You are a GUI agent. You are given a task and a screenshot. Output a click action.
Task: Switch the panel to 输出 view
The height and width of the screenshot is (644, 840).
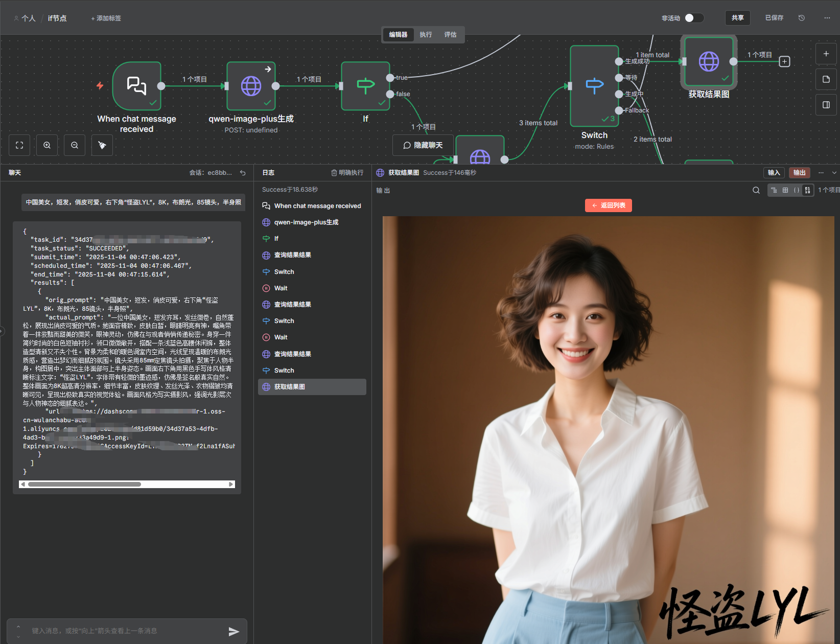coord(800,173)
